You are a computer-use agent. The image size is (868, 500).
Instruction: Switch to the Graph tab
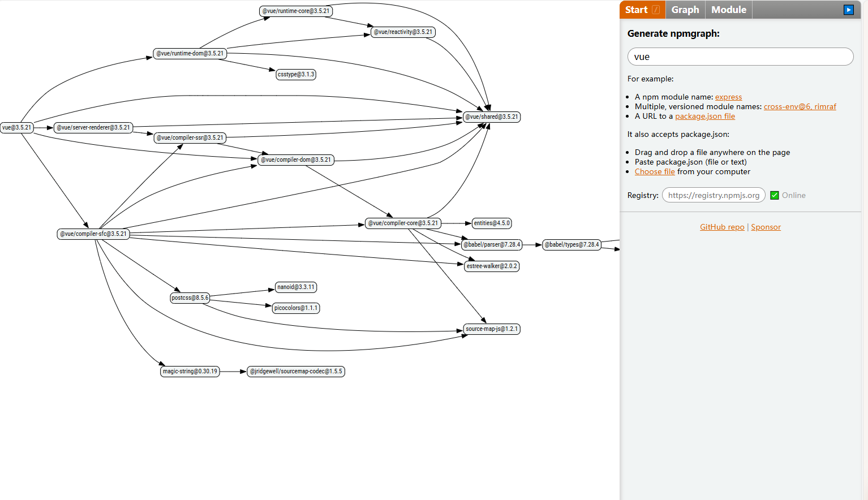click(685, 10)
